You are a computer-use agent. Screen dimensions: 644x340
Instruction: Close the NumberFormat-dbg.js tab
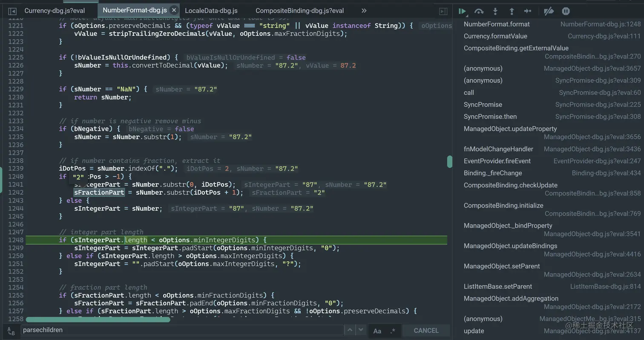tap(174, 10)
